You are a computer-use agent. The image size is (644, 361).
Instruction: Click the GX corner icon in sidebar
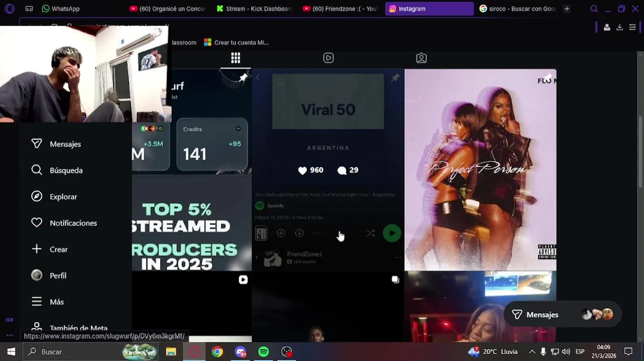tap(10, 319)
